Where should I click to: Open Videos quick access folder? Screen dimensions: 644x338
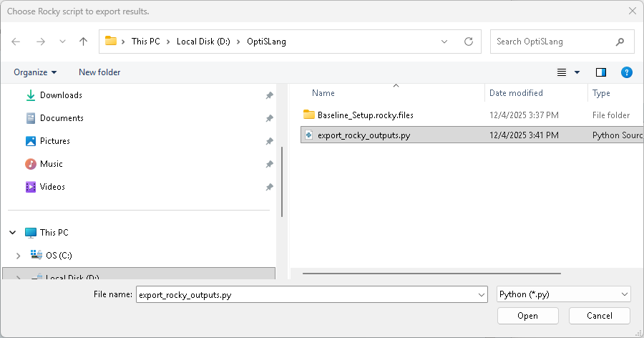pyautogui.click(x=52, y=187)
